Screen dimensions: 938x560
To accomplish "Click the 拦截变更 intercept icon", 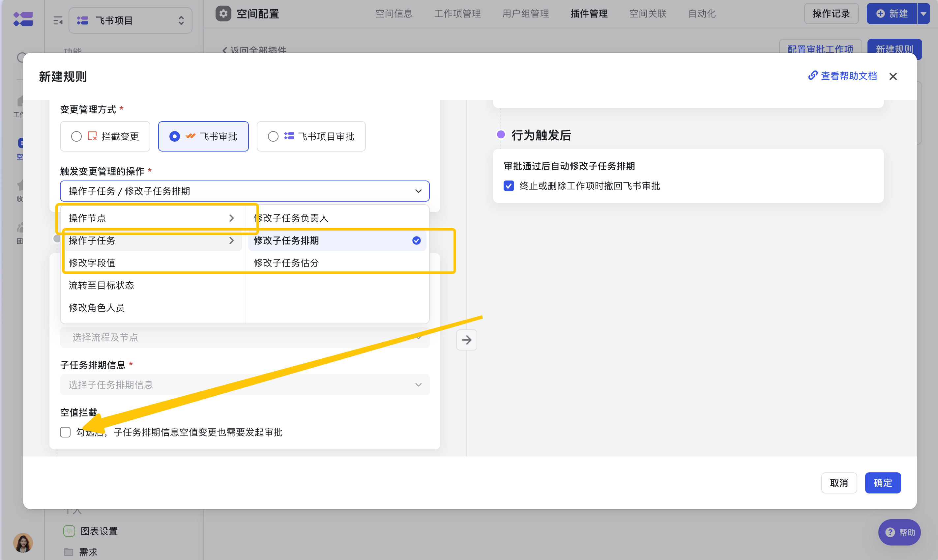I will coord(92,136).
